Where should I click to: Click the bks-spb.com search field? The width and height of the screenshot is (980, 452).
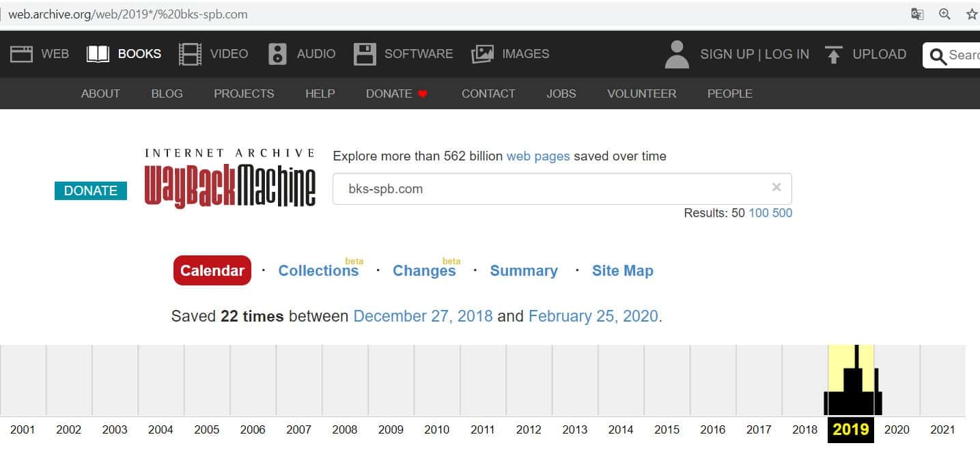562,189
